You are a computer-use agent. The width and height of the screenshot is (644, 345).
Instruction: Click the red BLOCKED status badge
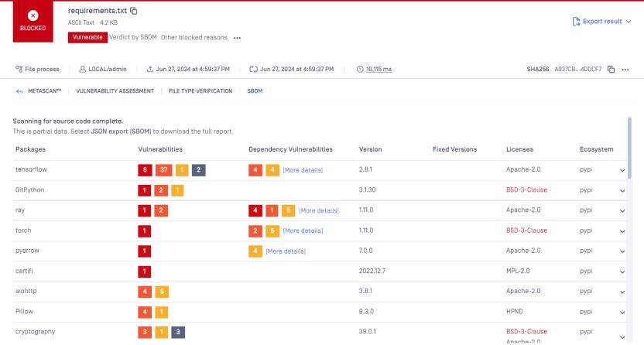pyautogui.click(x=33, y=22)
